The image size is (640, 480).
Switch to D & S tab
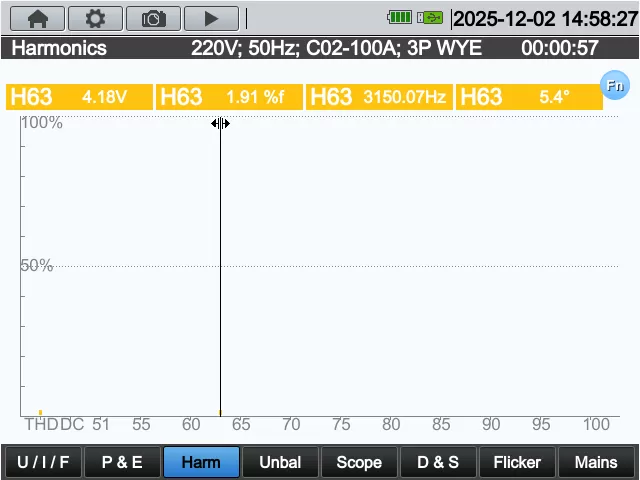tap(438, 462)
